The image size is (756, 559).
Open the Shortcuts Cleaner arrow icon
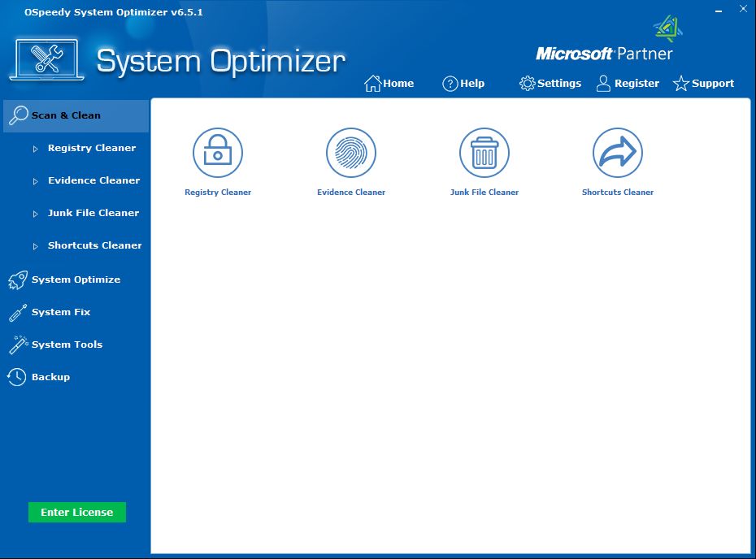tap(618, 153)
